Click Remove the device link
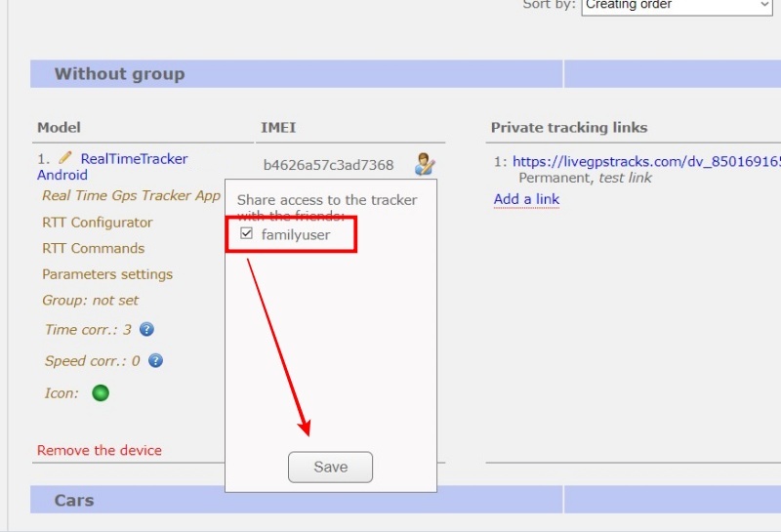781x532 pixels. tap(100, 450)
